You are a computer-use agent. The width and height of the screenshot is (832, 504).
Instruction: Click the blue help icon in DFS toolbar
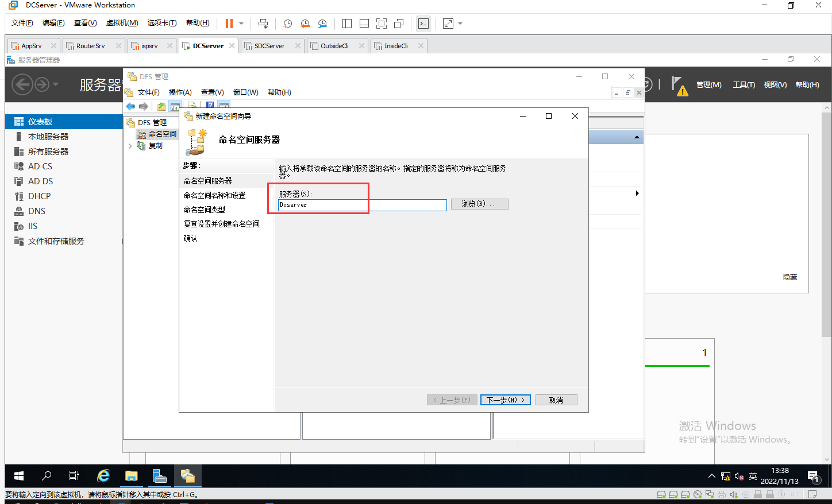coord(210,106)
